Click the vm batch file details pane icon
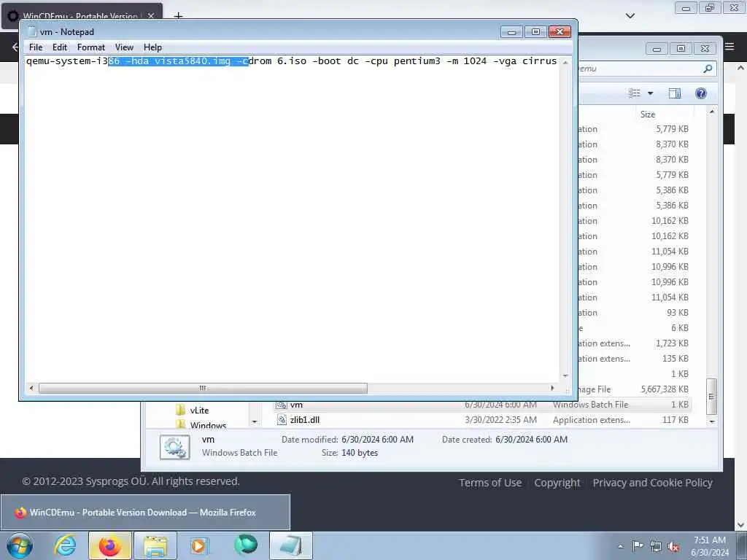 tap(175, 447)
